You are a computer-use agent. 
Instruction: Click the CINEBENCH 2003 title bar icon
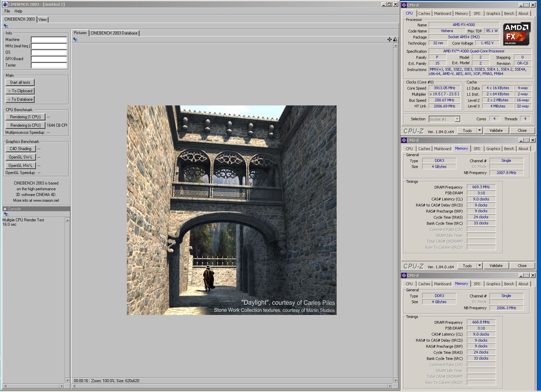tap(5, 4)
